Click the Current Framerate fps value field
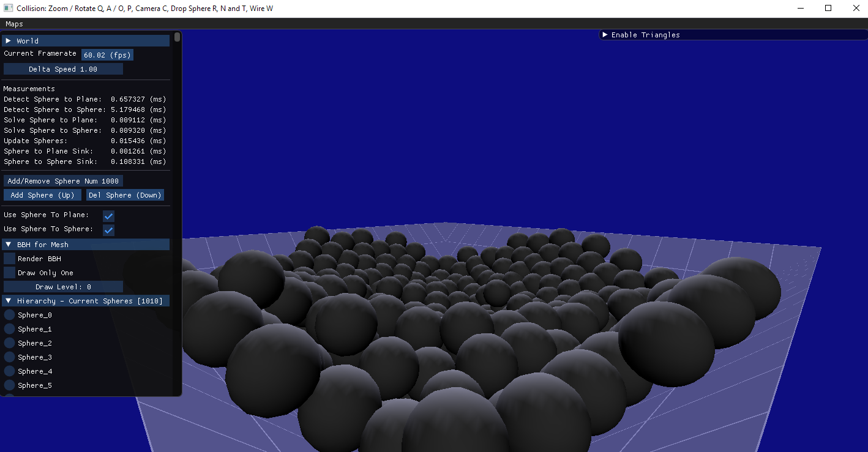868x452 pixels. click(107, 55)
